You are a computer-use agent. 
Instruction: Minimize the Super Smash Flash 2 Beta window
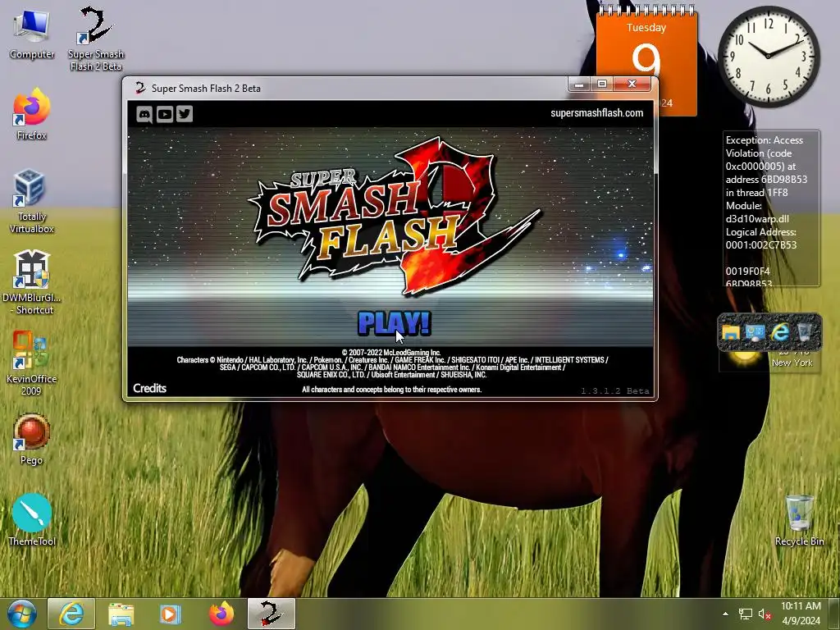coord(579,84)
